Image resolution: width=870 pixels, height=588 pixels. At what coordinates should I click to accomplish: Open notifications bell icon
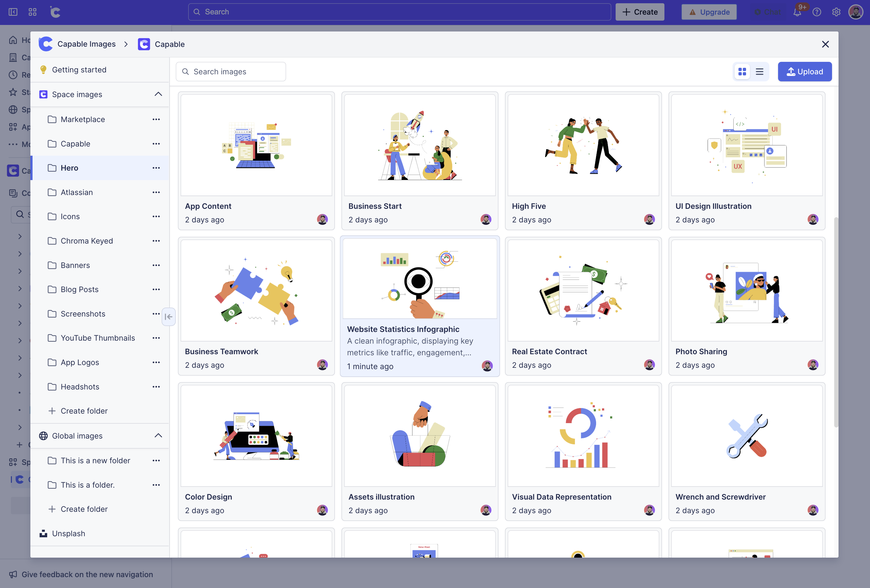(797, 12)
